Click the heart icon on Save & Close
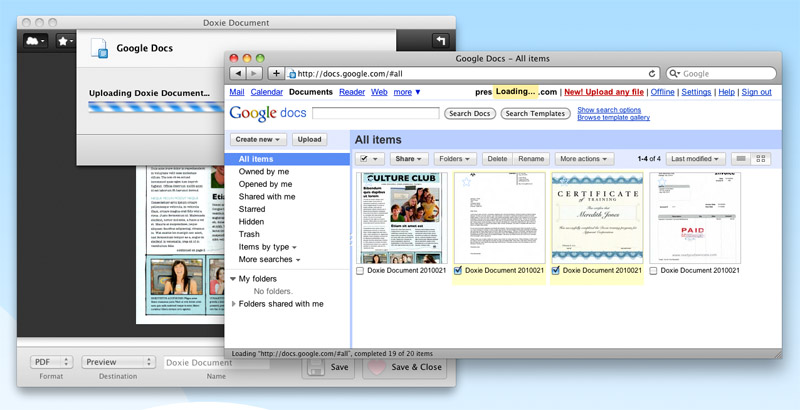Viewport: 800px width, 410px height. coord(377,367)
